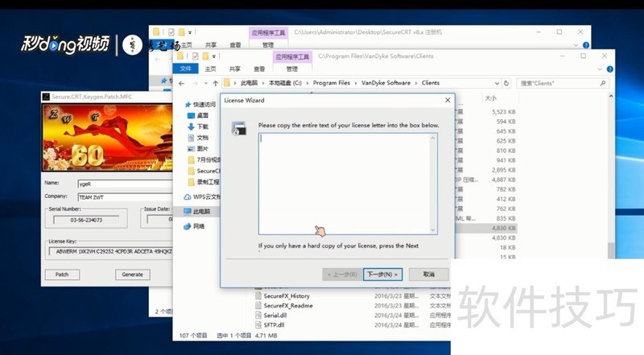Click the SFTP.dll file icon
Screen dimensions: 644x355
pos(258,324)
